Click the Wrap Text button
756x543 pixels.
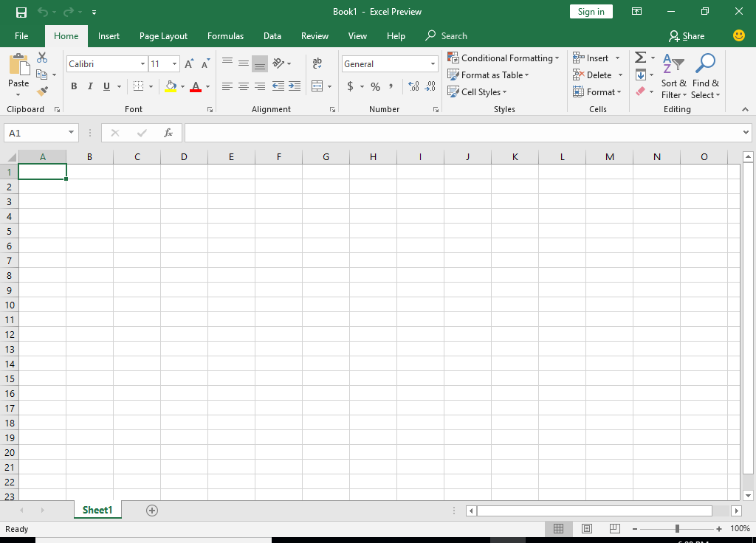pyautogui.click(x=317, y=63)
